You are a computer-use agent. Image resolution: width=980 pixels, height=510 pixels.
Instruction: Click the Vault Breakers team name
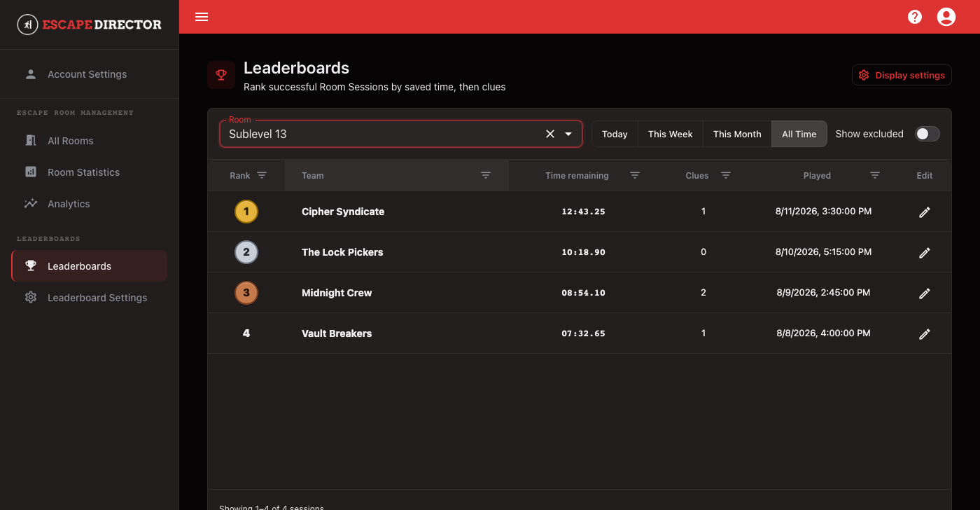(337, 333)
